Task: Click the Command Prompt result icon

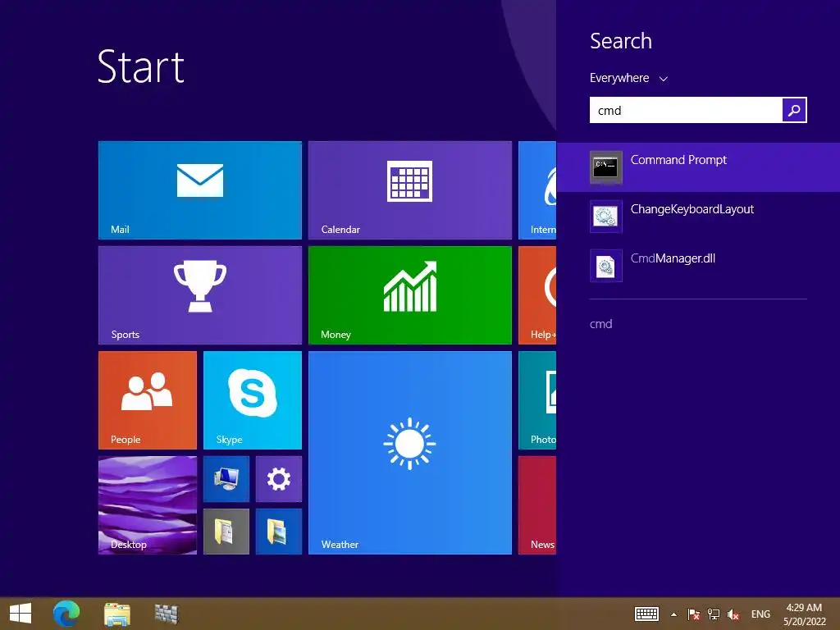Action: (606, 167)
